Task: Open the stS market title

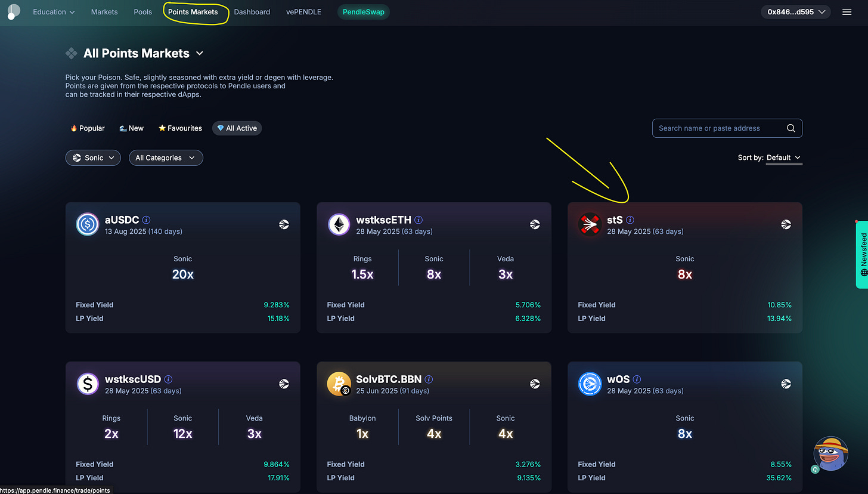Action: click(615, 220)
